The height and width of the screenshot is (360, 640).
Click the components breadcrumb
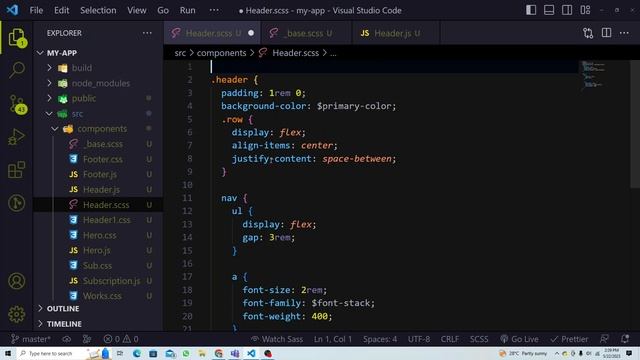pyautogui.click(x=221, y=53)
